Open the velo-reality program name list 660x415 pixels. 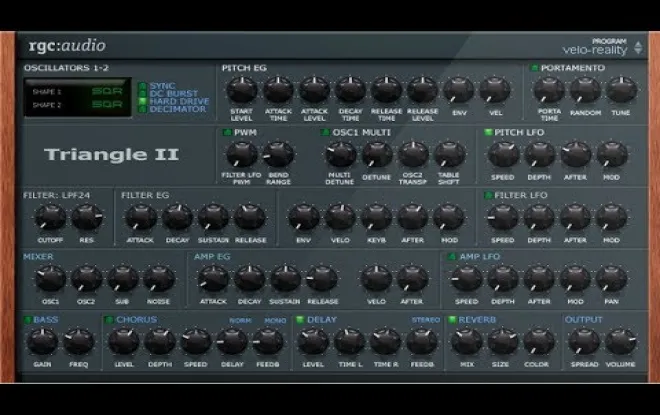[595, 51]
